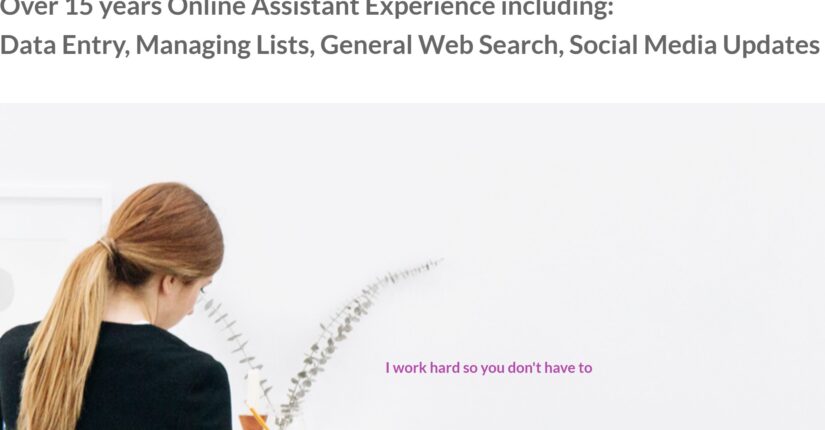
Task: Click 'Managing Lists' in the heading
Action: (x=225, y=45)
